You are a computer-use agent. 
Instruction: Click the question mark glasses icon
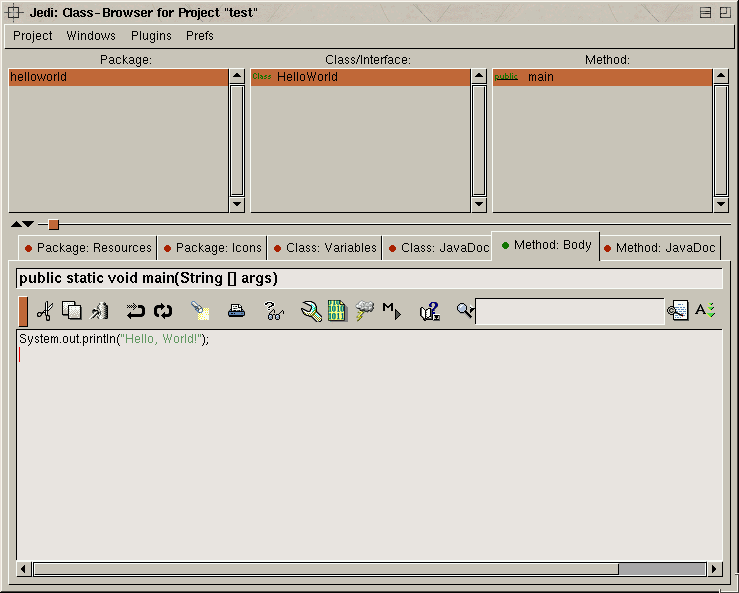coord(274,311)
